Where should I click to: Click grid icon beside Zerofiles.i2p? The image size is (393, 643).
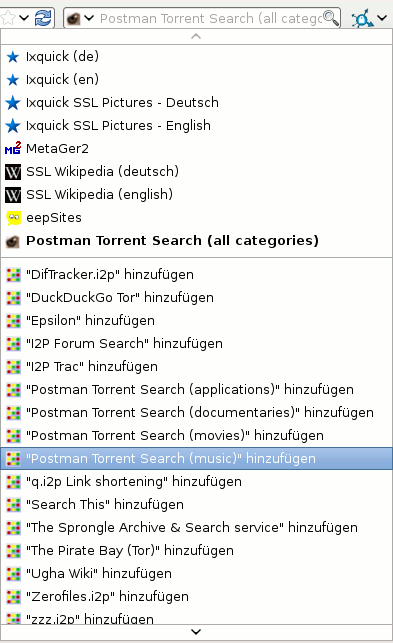(13, 597)
